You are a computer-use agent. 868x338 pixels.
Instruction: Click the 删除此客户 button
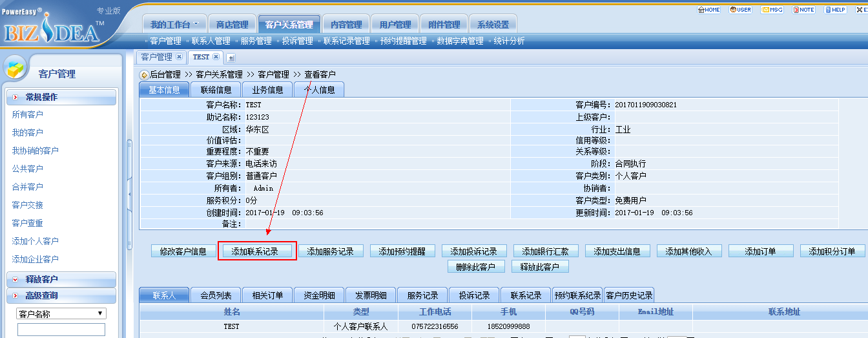475,267
